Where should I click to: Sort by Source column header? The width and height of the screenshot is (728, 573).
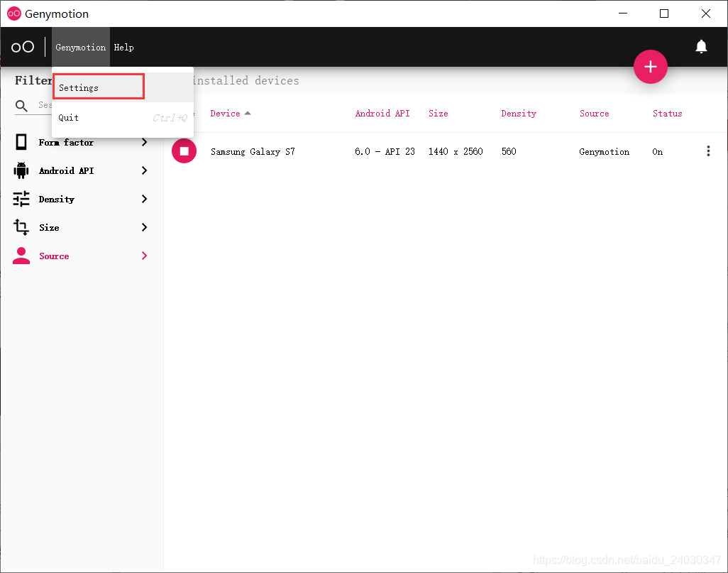(x=594, y=114)
